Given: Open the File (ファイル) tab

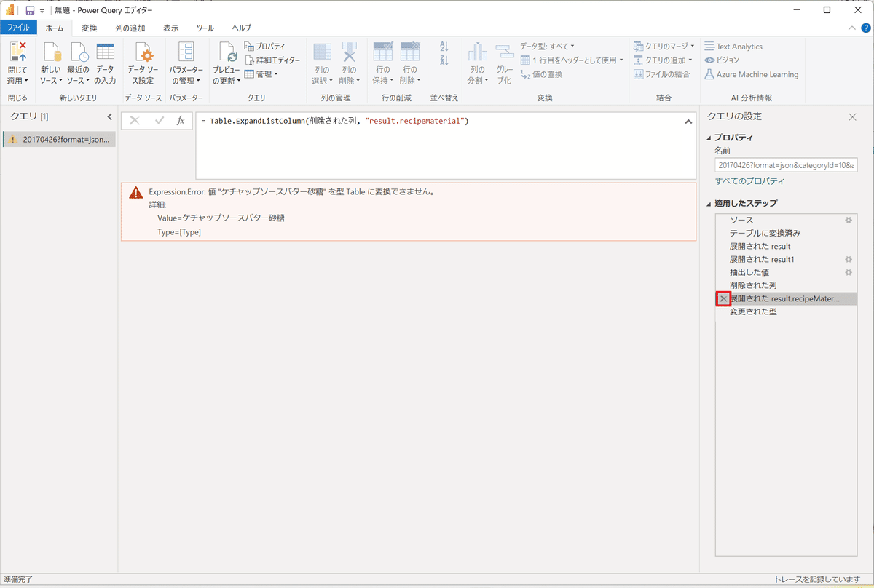Looking at the screenshot, I should click(x=18, y=28).
